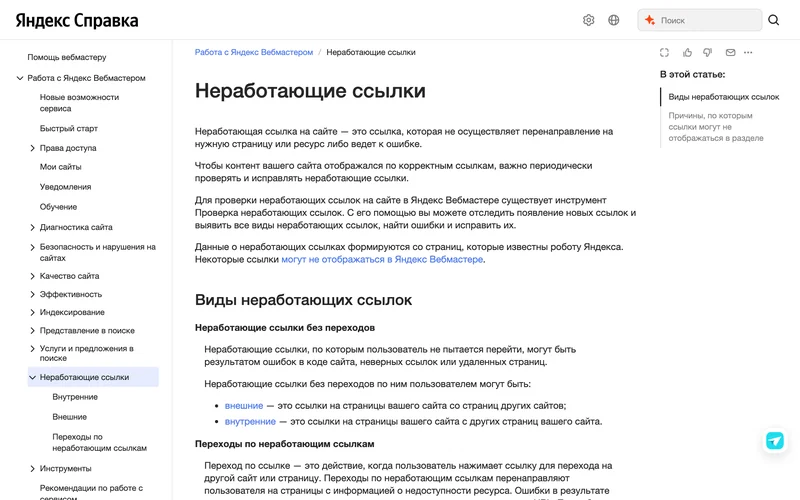Open the three-dots more options menu
Screen dimensions: 800x500
[748, 53]
